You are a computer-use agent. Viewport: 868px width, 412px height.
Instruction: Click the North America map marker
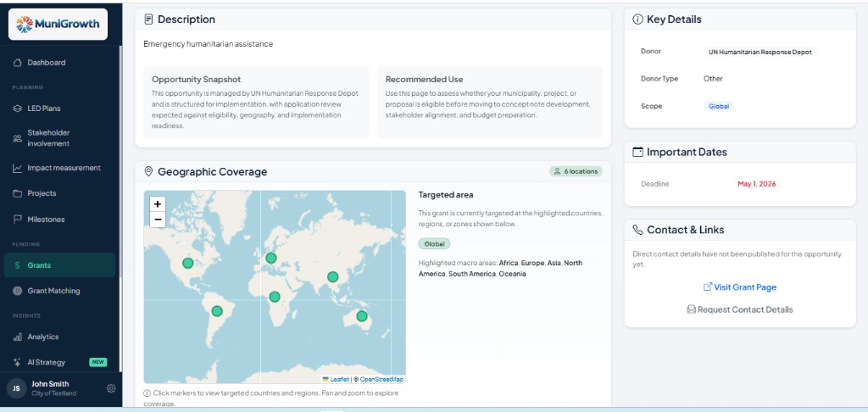(187, 263)
